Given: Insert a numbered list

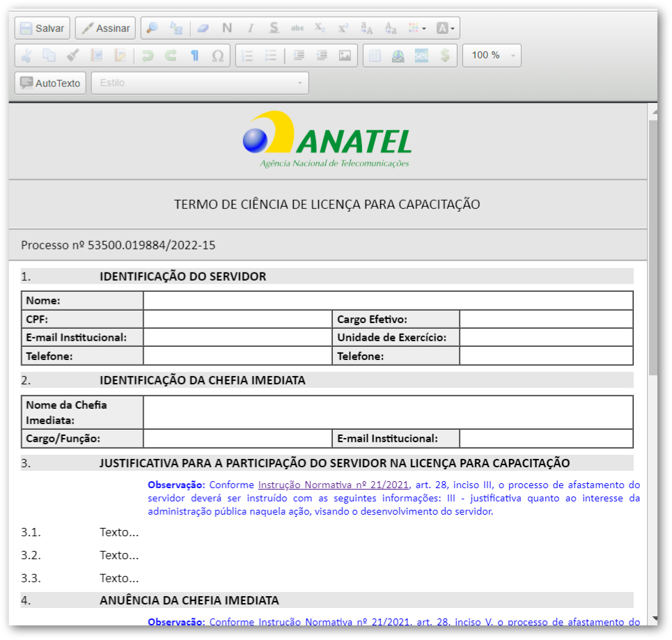Looking at the screenshot, I should coord(247,56).
